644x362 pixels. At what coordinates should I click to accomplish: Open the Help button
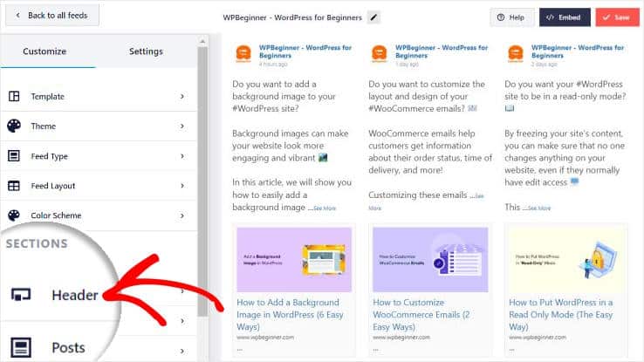[511, 17]
